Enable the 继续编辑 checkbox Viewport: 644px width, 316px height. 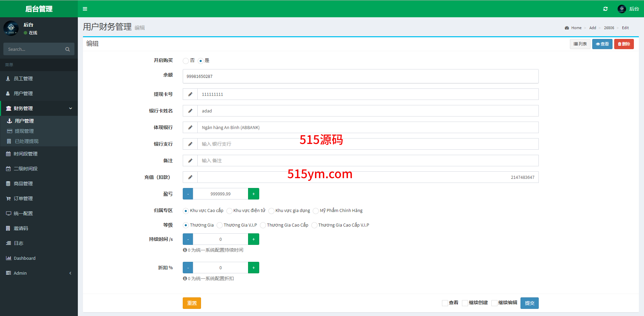(494, 303)
